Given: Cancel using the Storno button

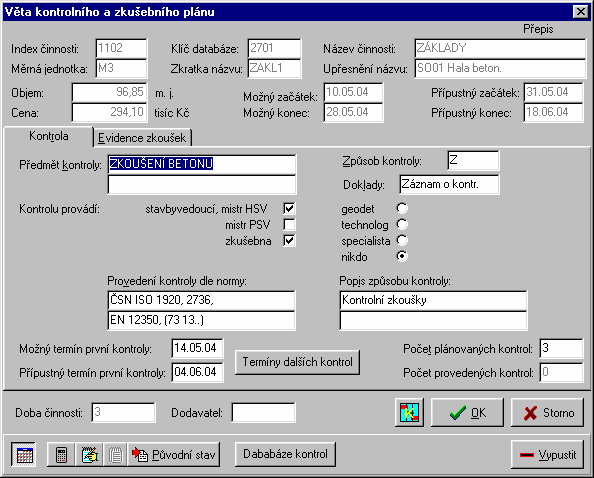Looking at the screenshot, I should pyautogui.click(x=547, y=412).
